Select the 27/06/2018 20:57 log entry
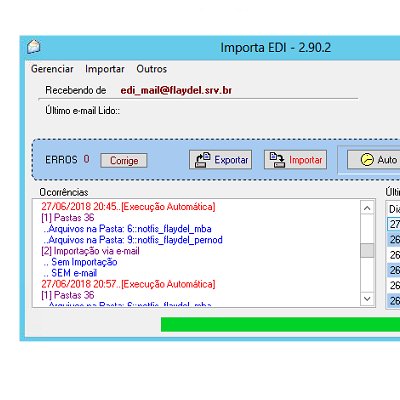 tap(128, 284)
